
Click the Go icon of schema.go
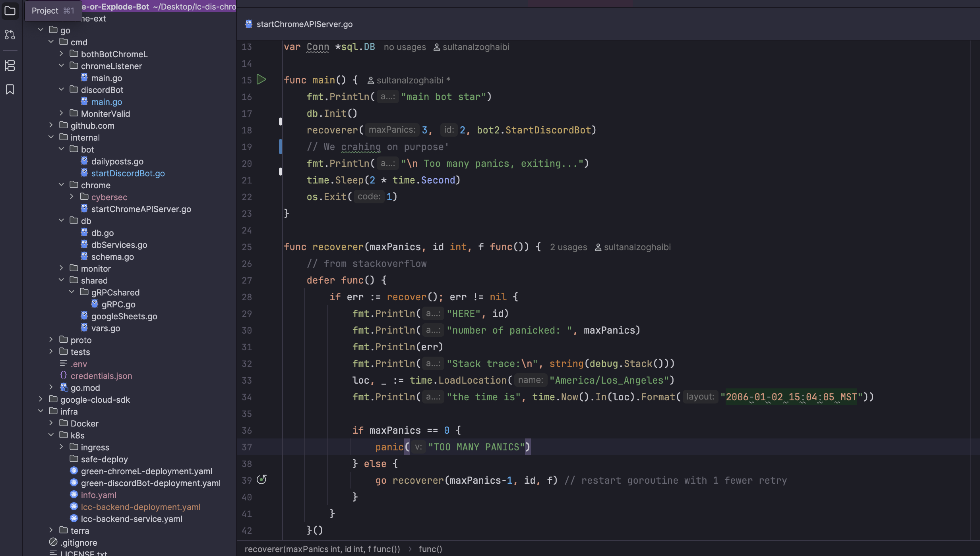point(84,256)
